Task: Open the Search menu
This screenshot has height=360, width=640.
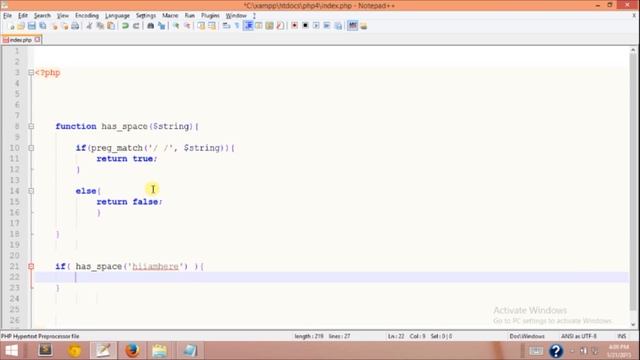Action: 42,16
